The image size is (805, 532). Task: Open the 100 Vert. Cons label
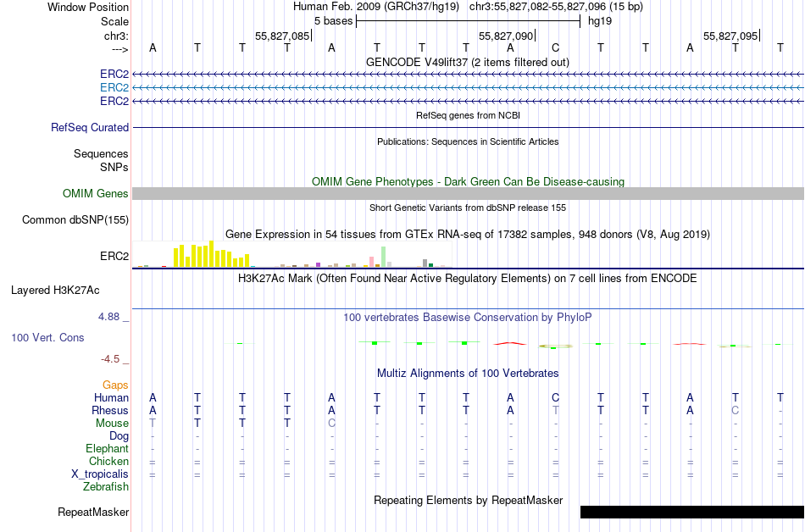tap(47, 337)
